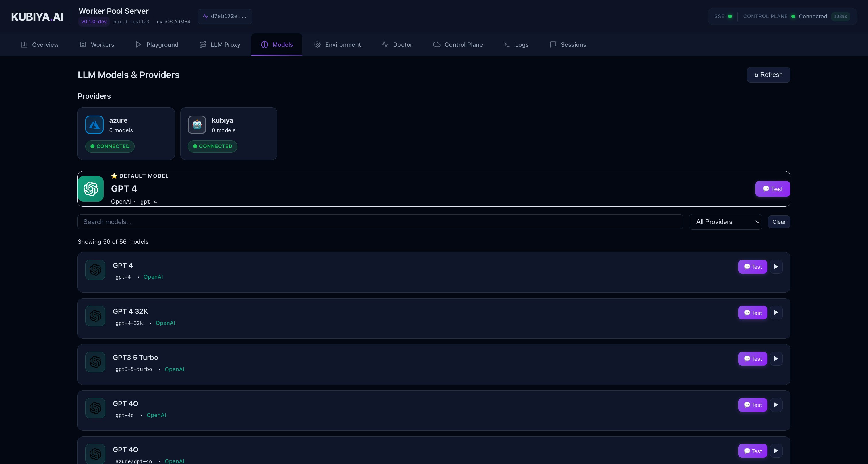Viewport: 868px width, 464px height.
Task: Click the Control Plane green status dot
Action: tap(793, 17)
